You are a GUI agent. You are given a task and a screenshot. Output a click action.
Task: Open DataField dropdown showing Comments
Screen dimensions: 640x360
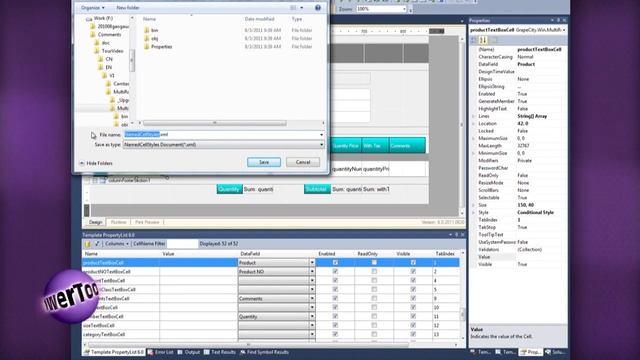coord(312,299)
